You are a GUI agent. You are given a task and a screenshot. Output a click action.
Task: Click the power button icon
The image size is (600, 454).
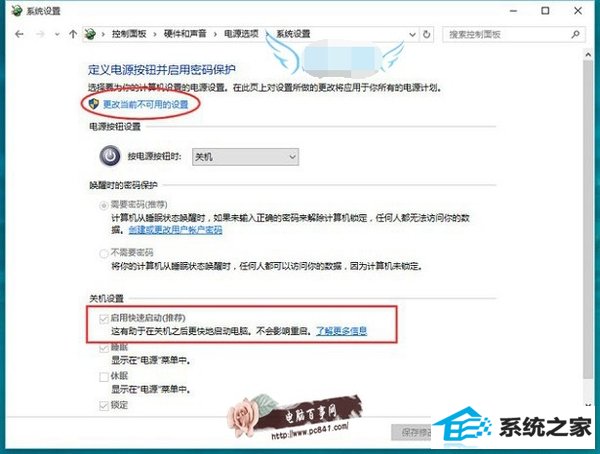coord(110,156)
